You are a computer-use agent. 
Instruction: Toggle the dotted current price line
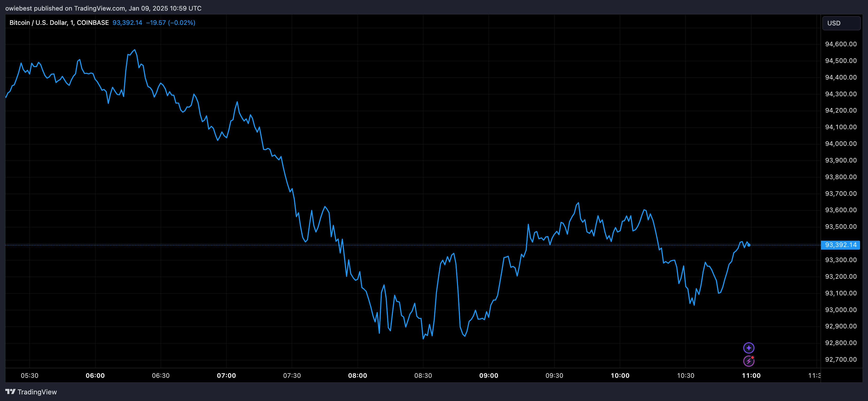(x=404, y=245)
